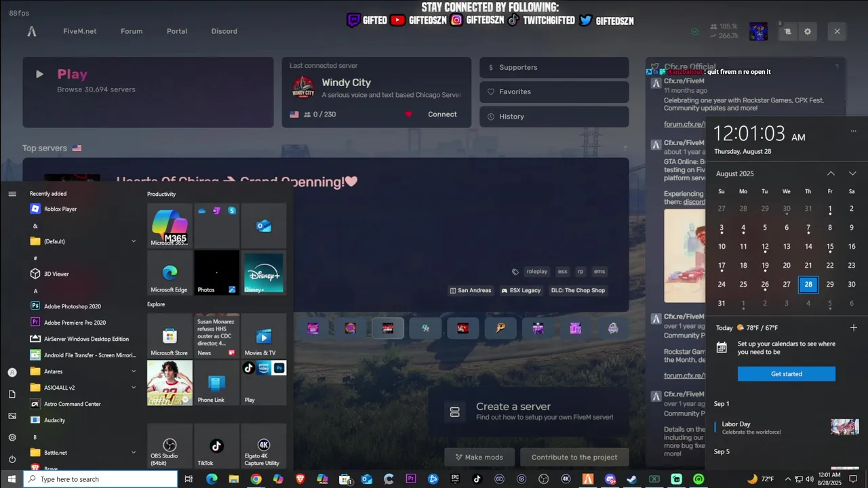Add an event with the plus button
The height and width of the screenshot is (488, 868).
pos(853,328)
